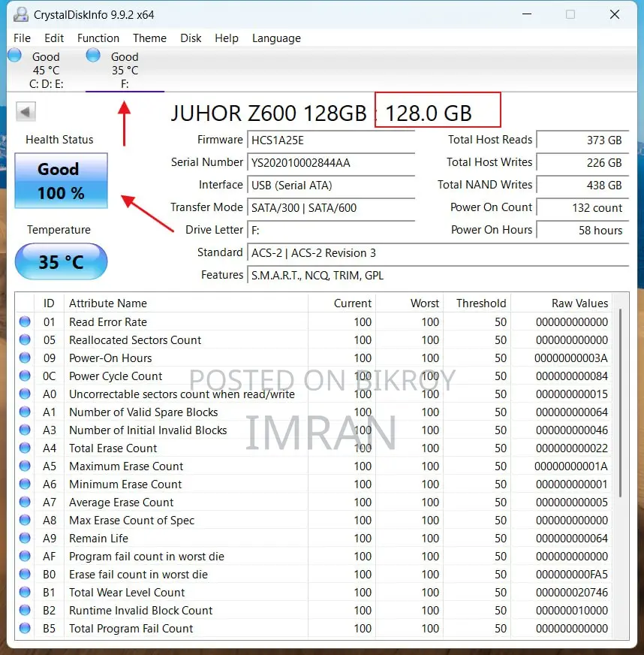Close the CrystalDiskInfo window
This screenshot has width=644, height=655.
615,14
